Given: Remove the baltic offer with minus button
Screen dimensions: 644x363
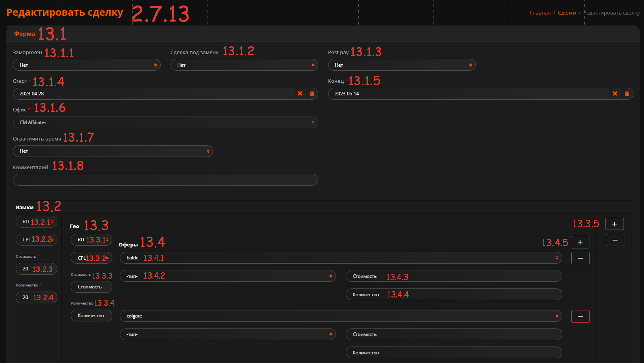Looking at the screenshot, I should [x=580, y=258].
